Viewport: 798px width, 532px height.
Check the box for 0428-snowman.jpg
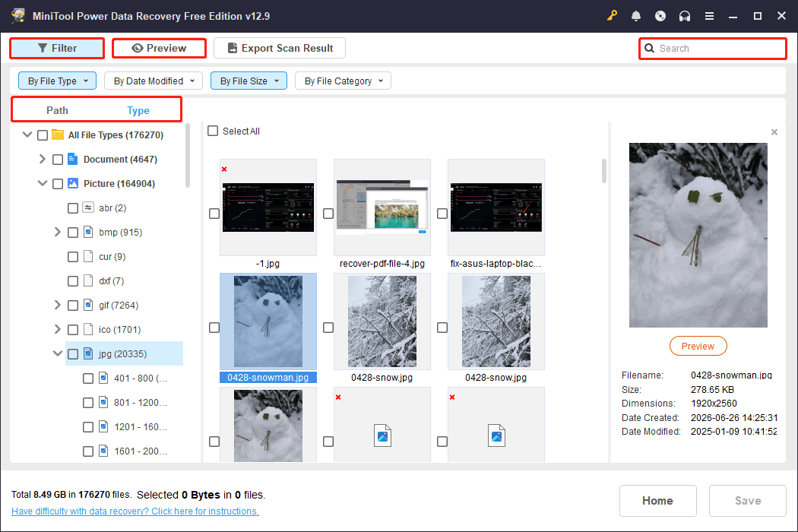[214, 328]
